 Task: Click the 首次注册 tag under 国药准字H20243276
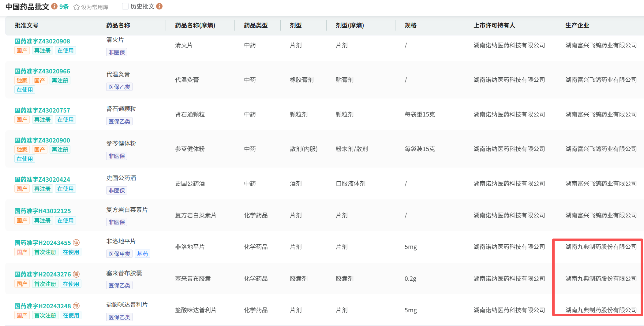45,284
